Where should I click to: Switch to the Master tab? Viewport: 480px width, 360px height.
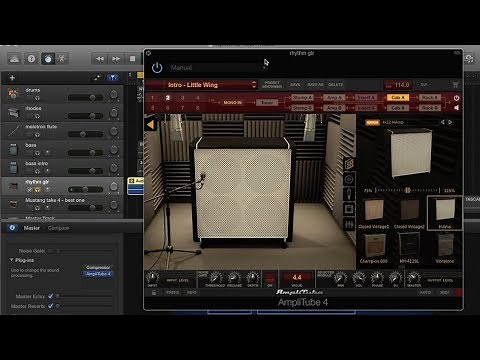pyautogui.click(x=32, y=228)
